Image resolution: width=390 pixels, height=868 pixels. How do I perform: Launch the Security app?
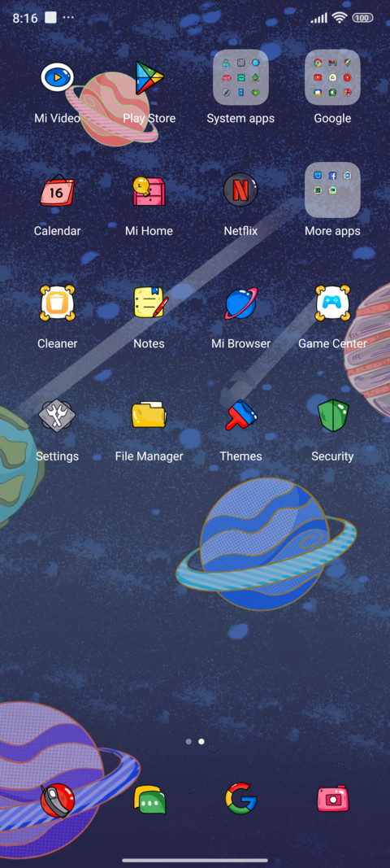(332, 416)
